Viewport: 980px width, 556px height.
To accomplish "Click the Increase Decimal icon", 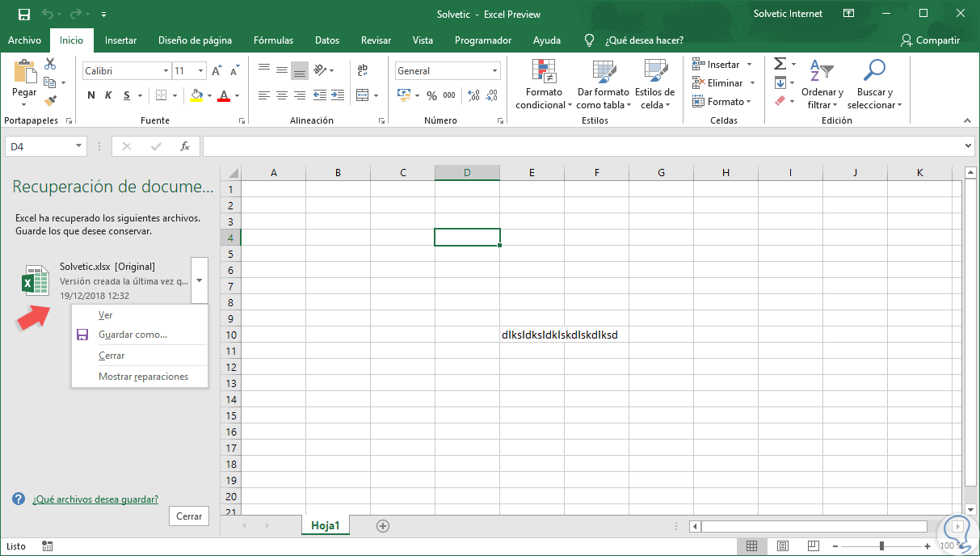I will click(x=473, y=95).
